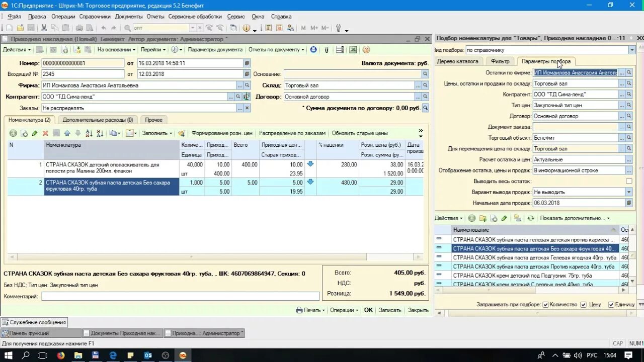Open the Сервисные обработки menu
The image size is (644, 362).
pos(195,17)
